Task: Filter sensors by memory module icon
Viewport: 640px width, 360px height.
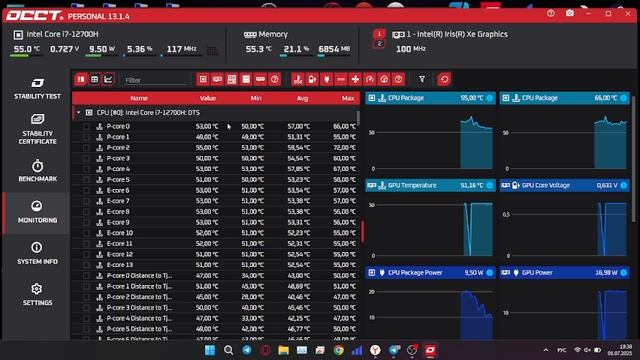Action: click(x=260, y=80)
